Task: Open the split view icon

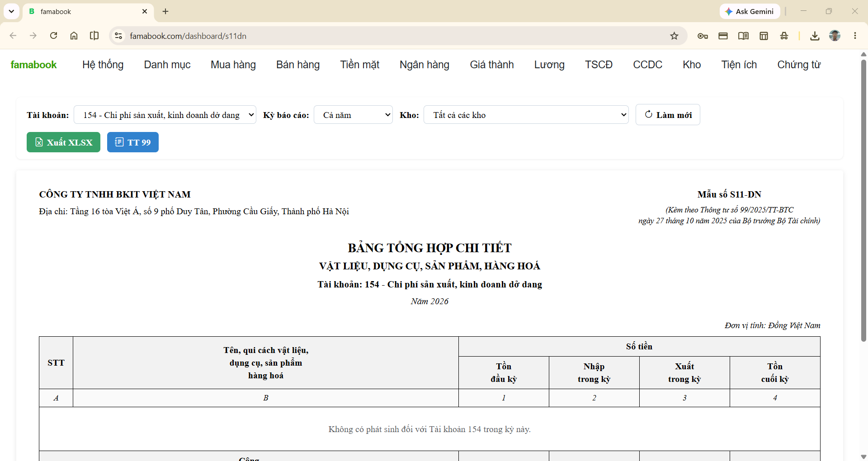Action: 94,36
